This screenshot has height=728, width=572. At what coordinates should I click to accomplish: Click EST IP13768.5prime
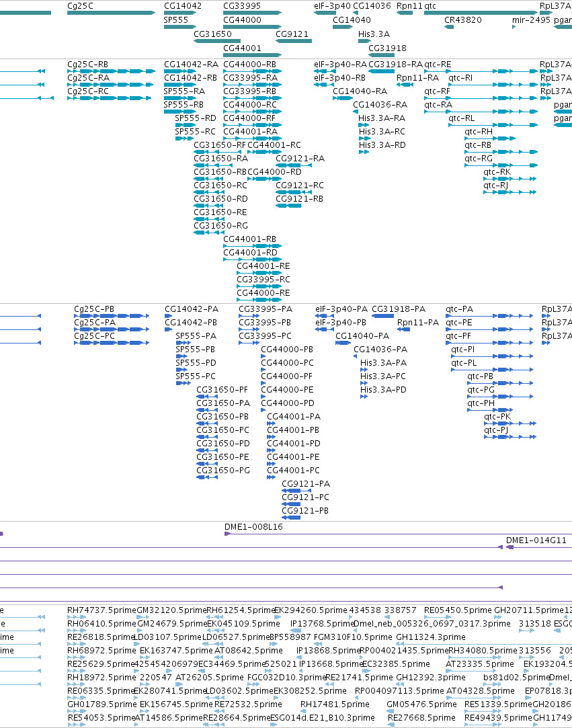322,624
